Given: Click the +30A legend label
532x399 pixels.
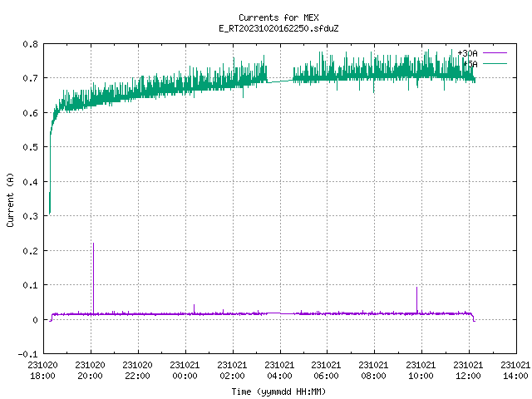Looking at the screenshot, I should tap(467, 53).
